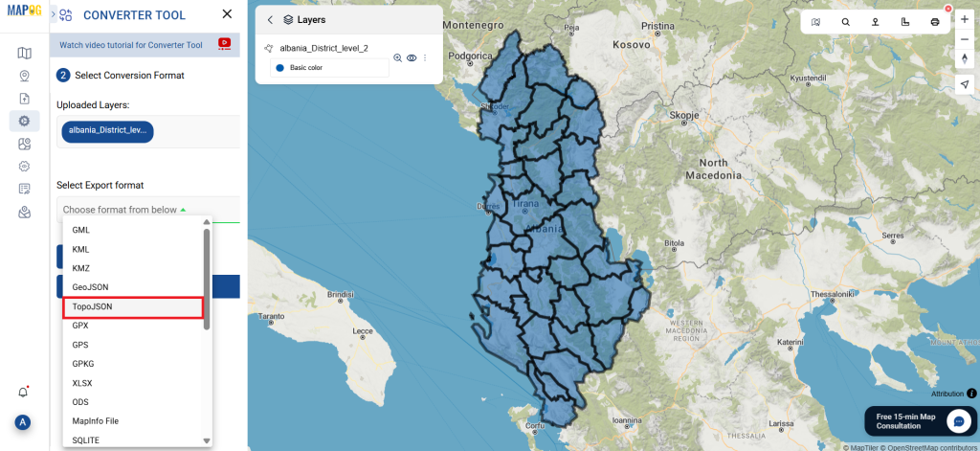The width and height of the screenshot is (980, 451).
Task: Click the MAPOG logo
Action: (24, 11)
